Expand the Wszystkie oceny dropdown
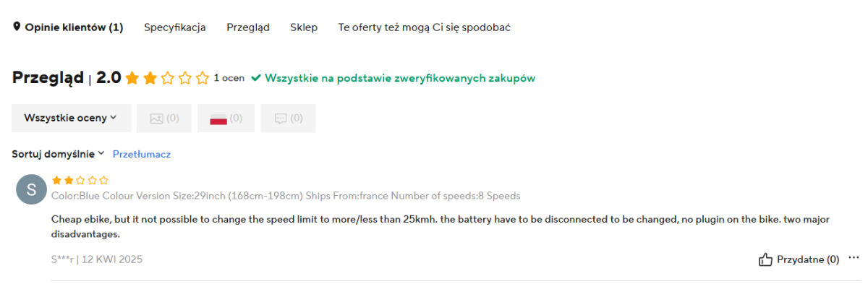This screenshot has height=297, width=868. point(71,118)
